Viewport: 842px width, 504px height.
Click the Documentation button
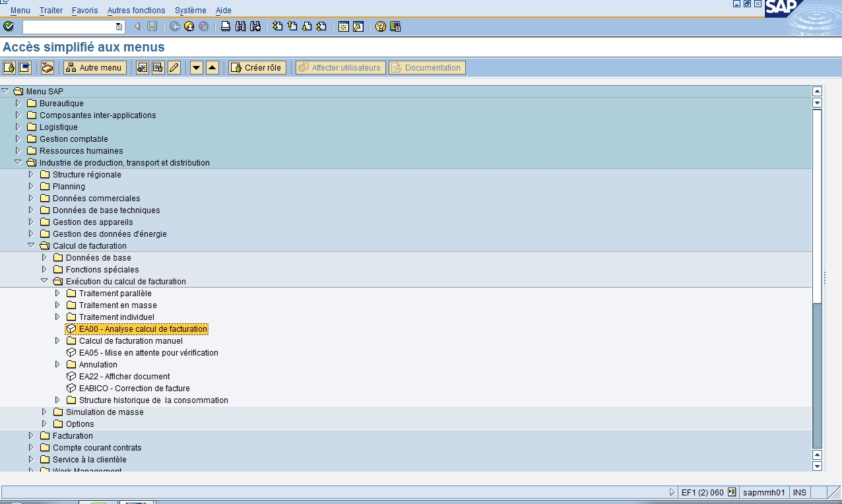[x=427, y=67]
